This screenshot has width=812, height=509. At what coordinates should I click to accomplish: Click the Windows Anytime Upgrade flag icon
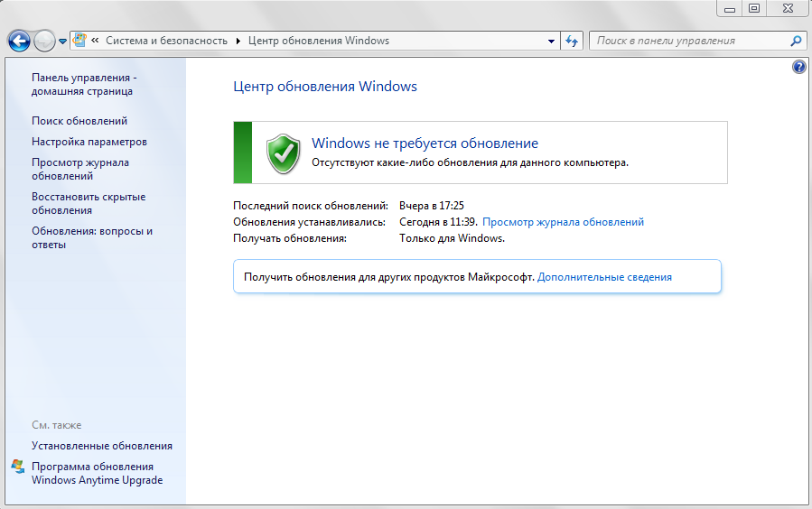[x=18, y=467]
